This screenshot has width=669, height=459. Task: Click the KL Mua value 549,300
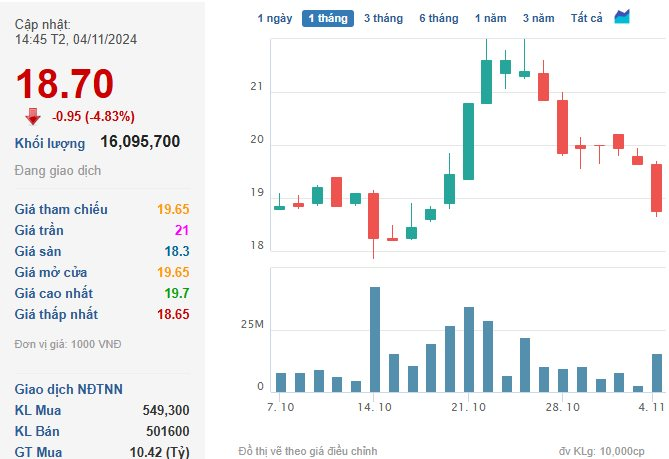[x=166, y=410]
